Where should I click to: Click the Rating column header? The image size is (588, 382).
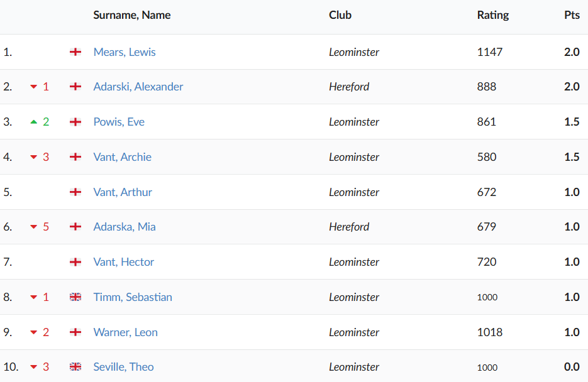tap(493, 15)
